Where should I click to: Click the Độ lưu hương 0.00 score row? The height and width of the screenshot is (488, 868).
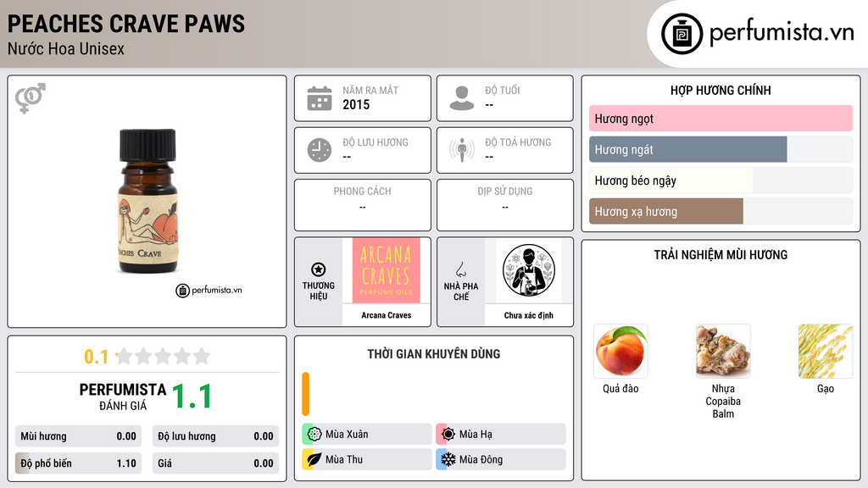click(215, 436)
